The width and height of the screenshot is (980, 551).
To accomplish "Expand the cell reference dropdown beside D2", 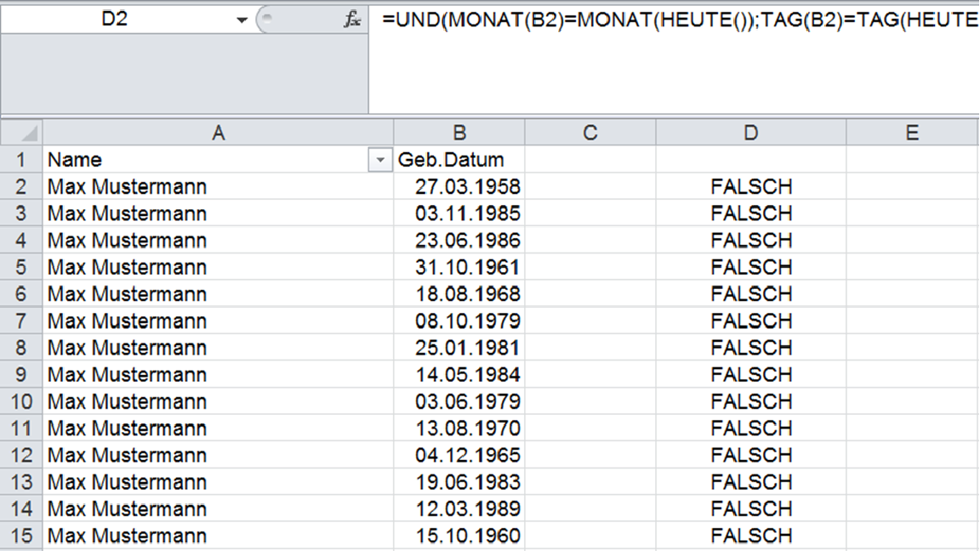I will click(x=241, y=19).
